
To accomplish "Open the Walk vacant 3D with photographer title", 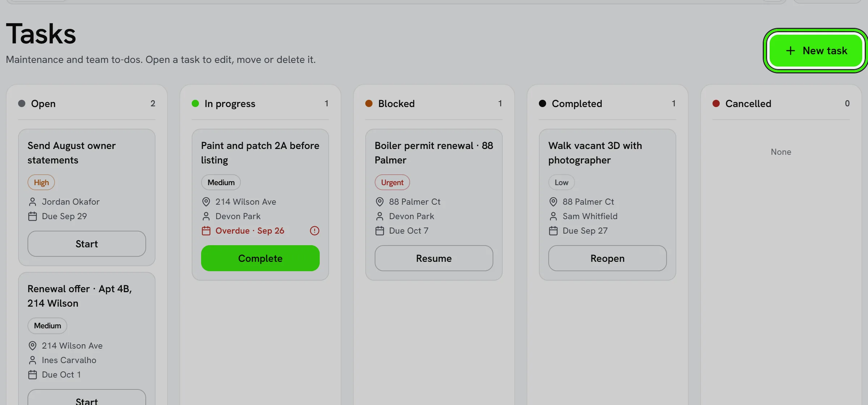I will [x=595, y=153].
